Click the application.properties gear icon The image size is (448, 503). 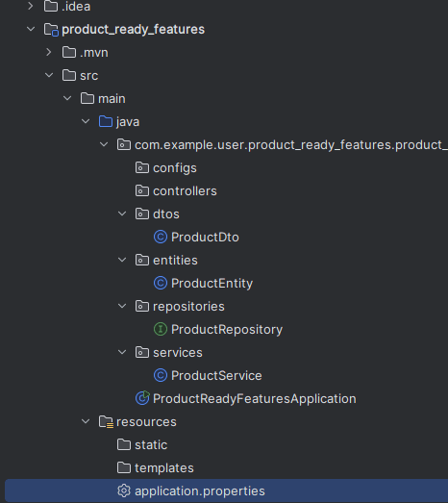pos(124,490)
